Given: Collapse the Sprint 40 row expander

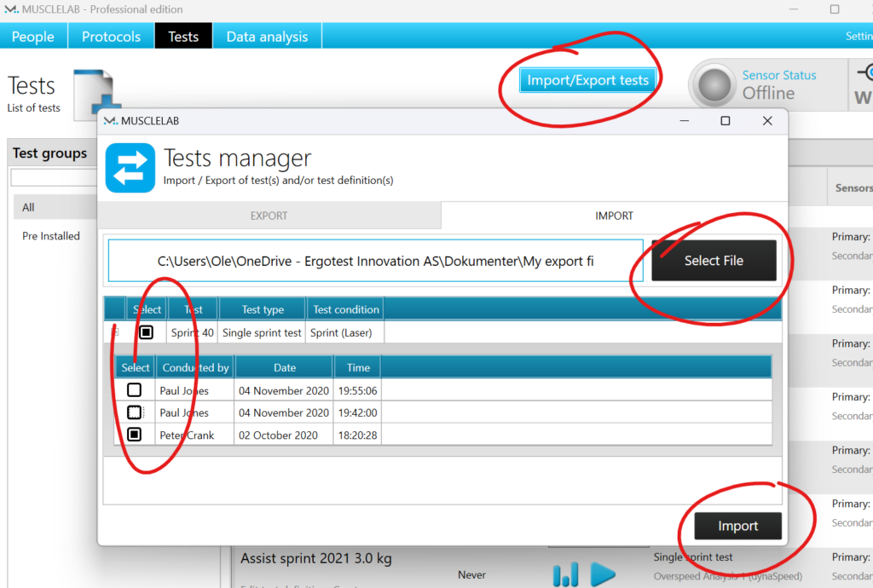Looking at the screenshot, I should [115, 332].
